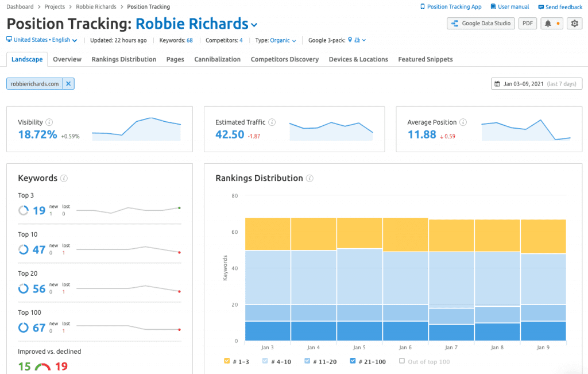
Task: Disable the # 21-100 checkbox
Action: [353, 361]
